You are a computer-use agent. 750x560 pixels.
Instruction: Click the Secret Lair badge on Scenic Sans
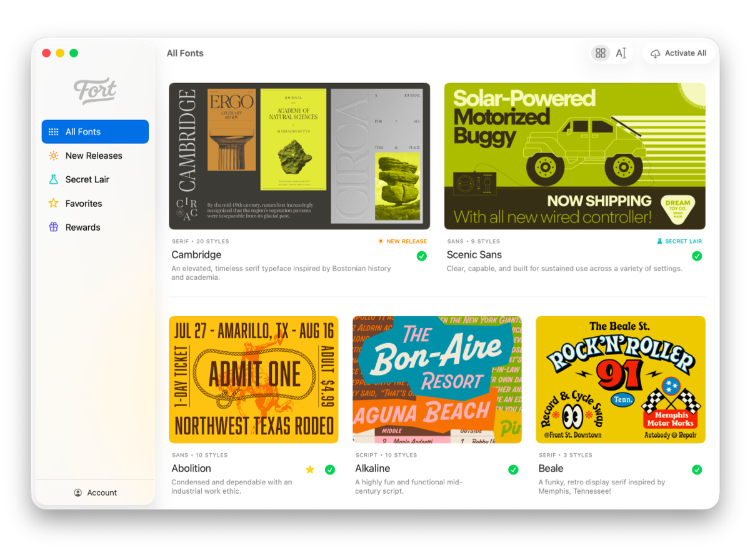coord(679,241)
